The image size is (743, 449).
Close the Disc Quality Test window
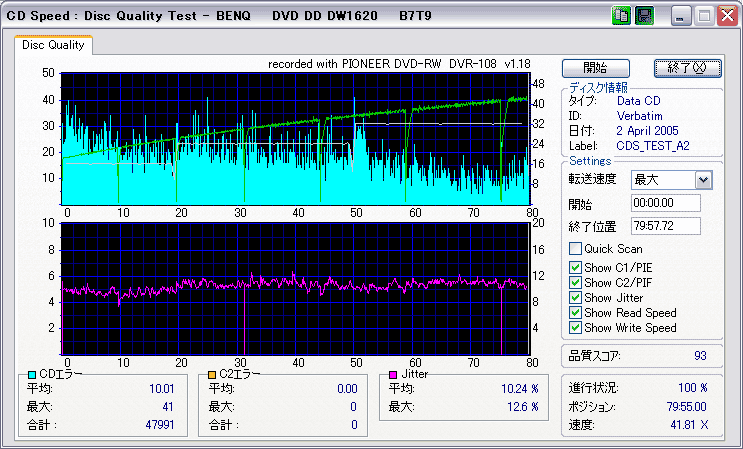(727, 17)
